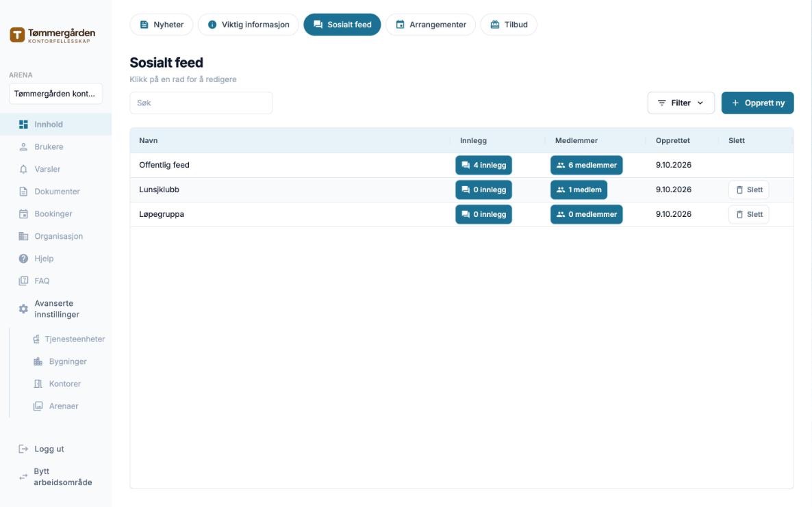This screenshot has width=812, height=507.
Task: Switch to the Nyheter tab
Action: pos(161,25)
